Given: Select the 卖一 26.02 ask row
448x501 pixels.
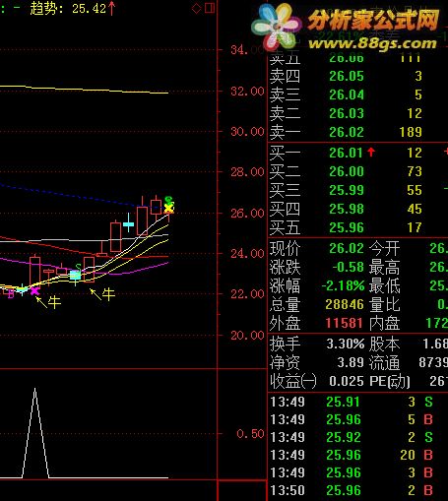Looking at the screenshot, I should (x=357, y=132).
